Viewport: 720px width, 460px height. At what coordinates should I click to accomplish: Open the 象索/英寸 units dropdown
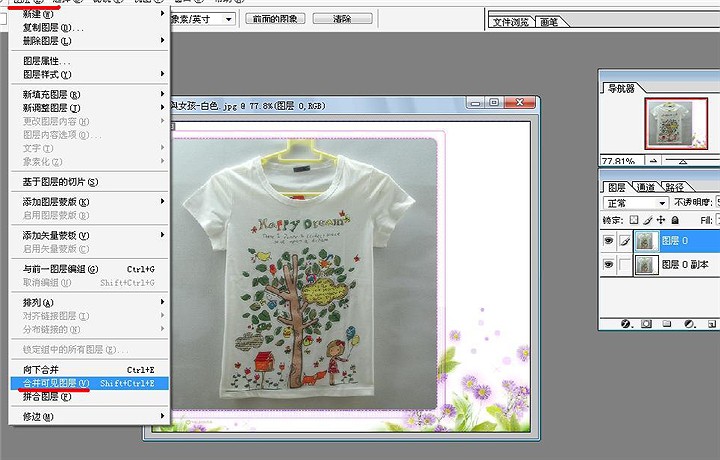203,19
